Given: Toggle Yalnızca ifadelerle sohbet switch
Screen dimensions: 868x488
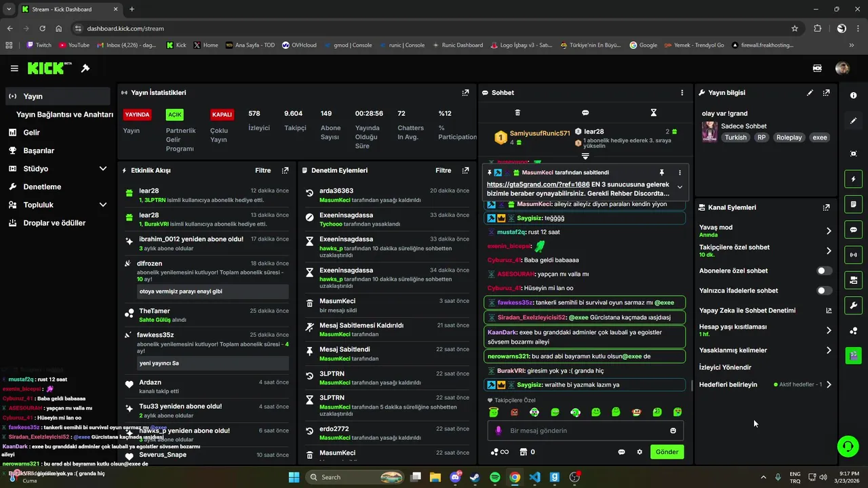Looking at the screenshot, I should pos(824,291).
